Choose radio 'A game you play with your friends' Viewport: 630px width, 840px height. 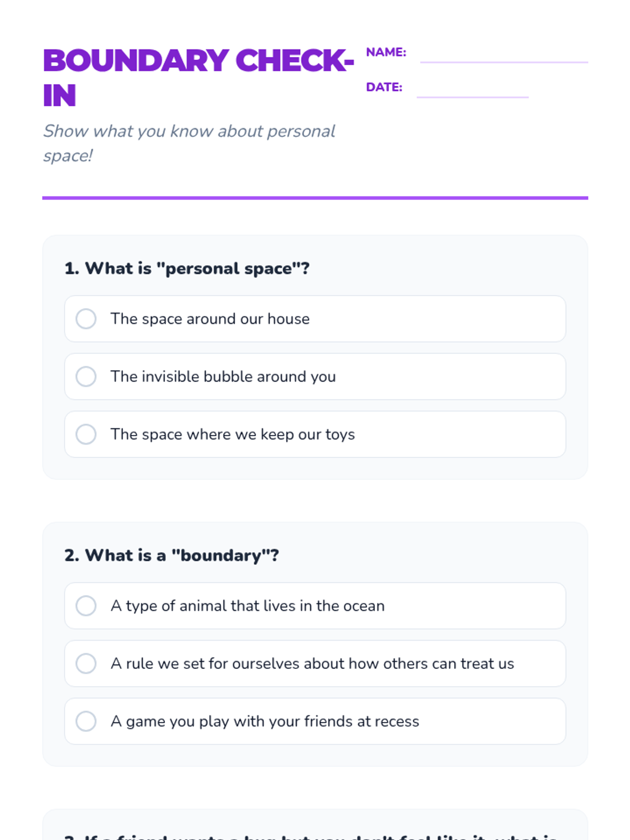86,721
